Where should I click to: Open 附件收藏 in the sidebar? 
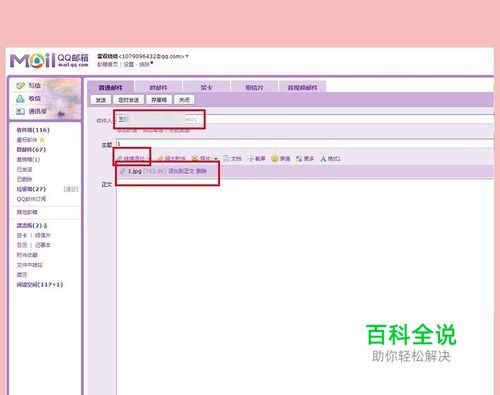(x=27, y=255)
